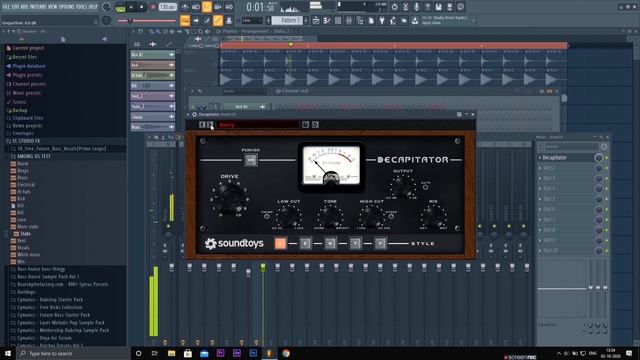Open Decapitator plugin options gear icon
Image resolution: width=640 pixels, height=360 pixels.
[x=194, y=115]
